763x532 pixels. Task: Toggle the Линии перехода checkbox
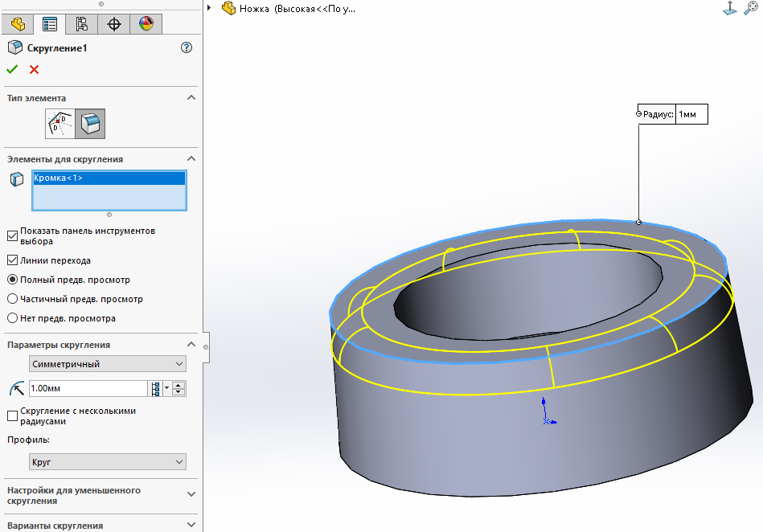coord(12,260)
